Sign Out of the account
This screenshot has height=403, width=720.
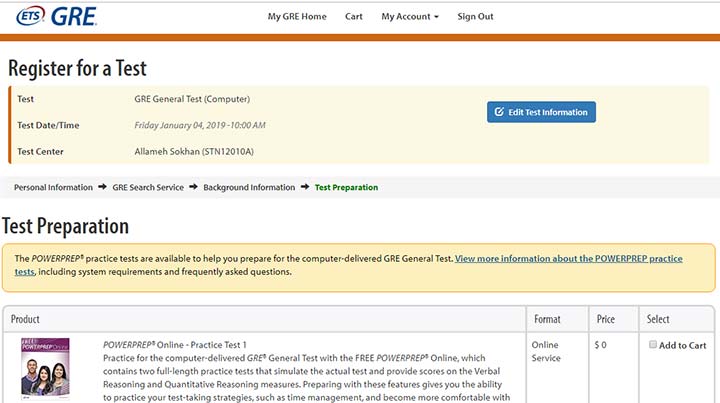pos(475,17)
